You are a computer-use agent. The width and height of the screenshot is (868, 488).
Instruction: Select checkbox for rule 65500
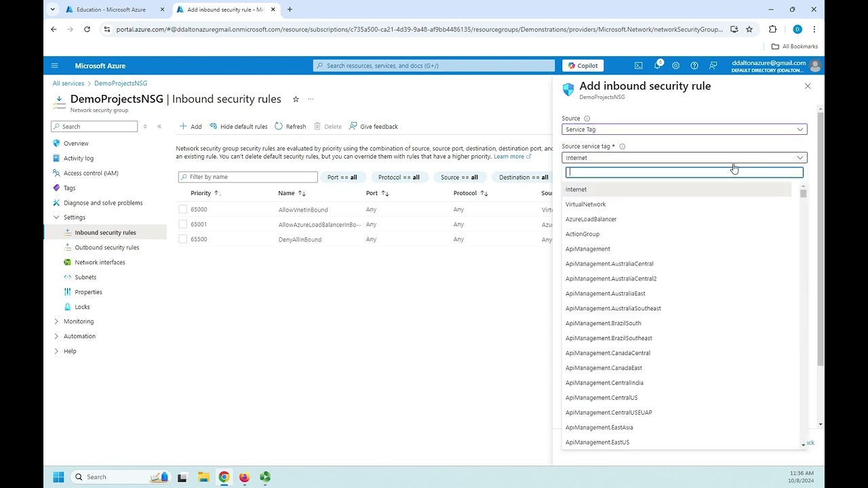(x=182, y=239)
